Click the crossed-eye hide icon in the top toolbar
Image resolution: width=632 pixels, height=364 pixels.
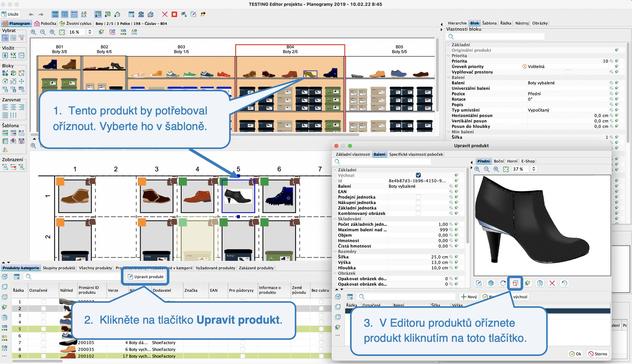click(x=184, y=14)
